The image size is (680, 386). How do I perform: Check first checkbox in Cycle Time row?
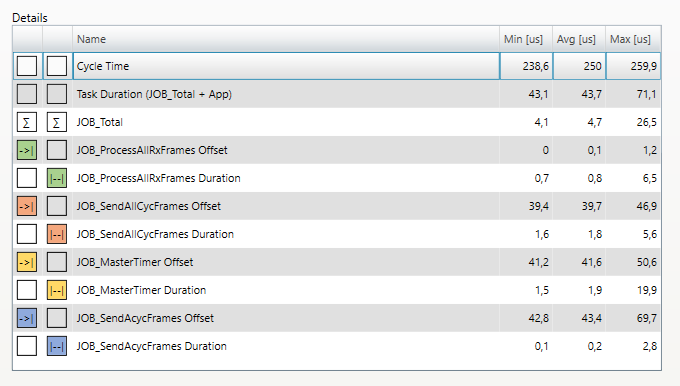pos(27,66)
